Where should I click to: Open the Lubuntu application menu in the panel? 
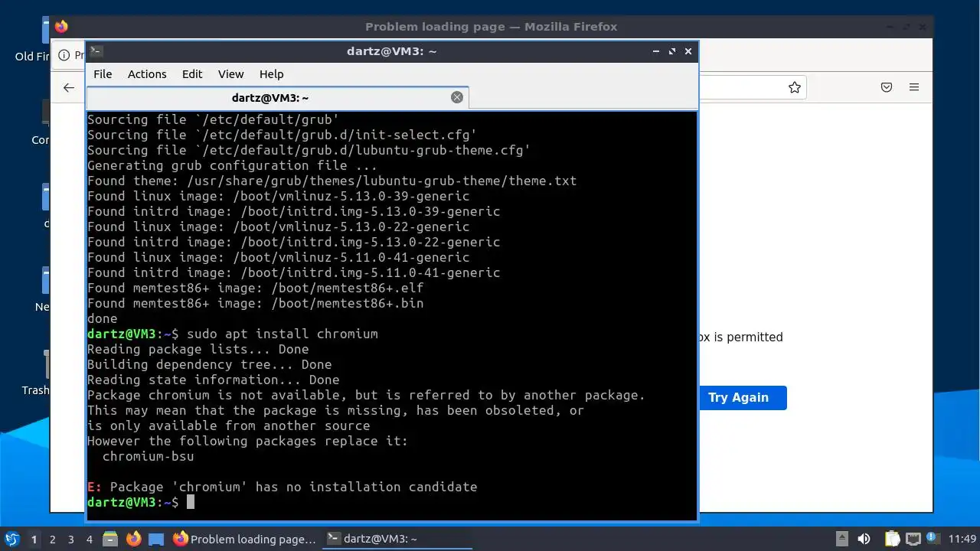tap(11, 539)
